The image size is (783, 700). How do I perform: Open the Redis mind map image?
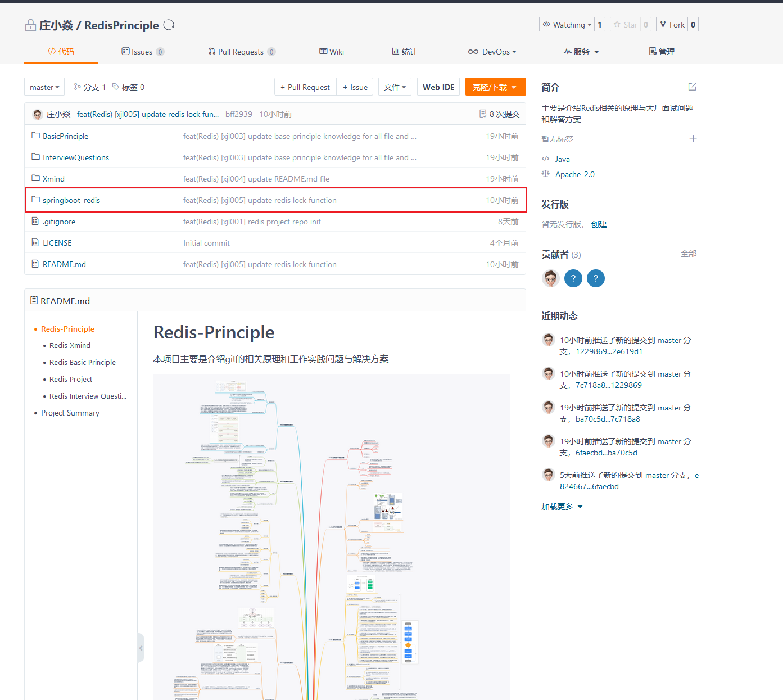point(332,537)
